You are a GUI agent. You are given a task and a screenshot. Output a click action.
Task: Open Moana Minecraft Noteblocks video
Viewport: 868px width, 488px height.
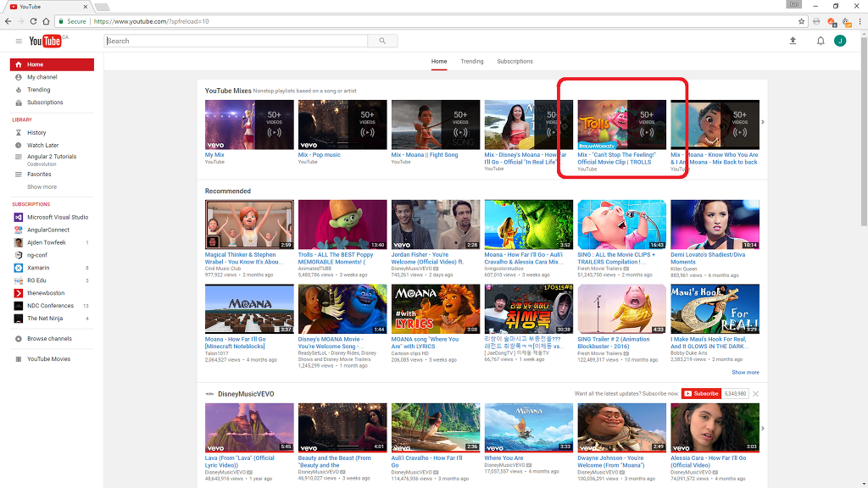pos(249,309)
